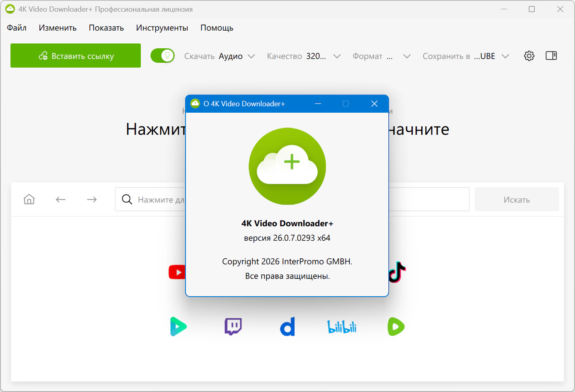575x392 pixels.
Task: Open the Качество quality dropdown
Action: 304,56
